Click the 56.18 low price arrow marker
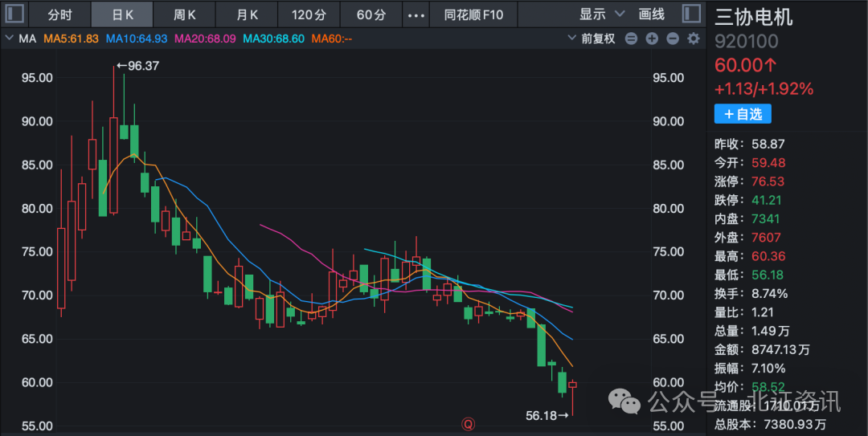 coord(547,415)
